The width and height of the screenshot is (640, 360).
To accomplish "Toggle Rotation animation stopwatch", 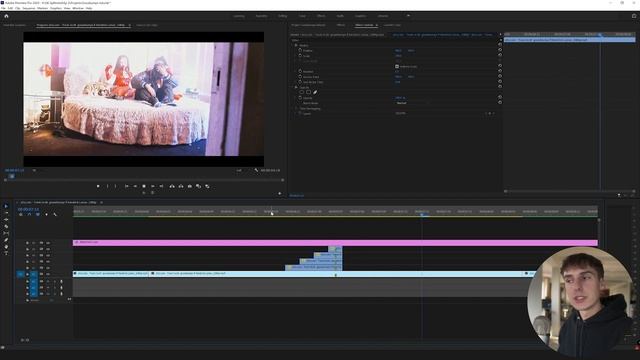I will [x=300, y=71].
